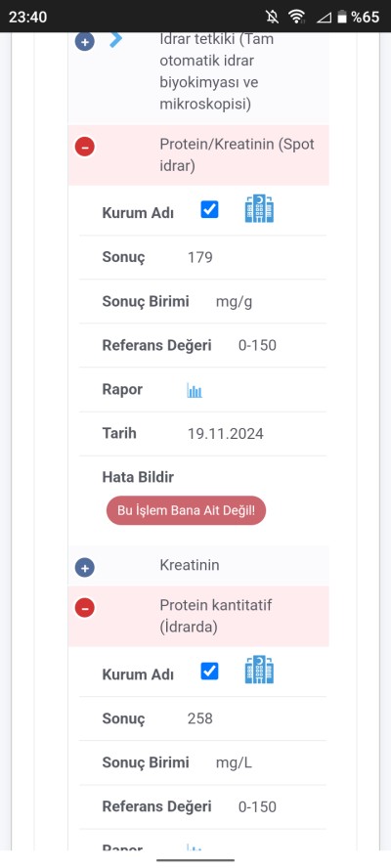Select the Protein/Kreatinin (Spot idrar) row title
This screenshot has width=391, height=868.
point(237,155)
